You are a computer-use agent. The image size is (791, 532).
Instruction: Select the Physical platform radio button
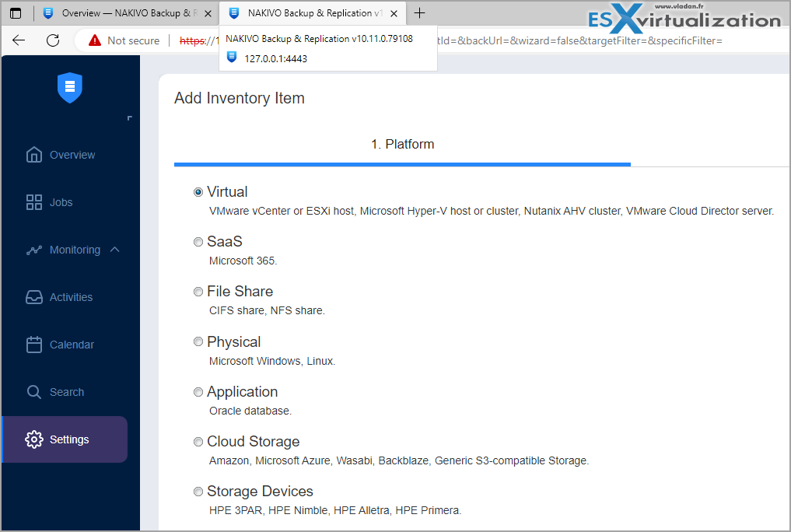click(198, 342)
